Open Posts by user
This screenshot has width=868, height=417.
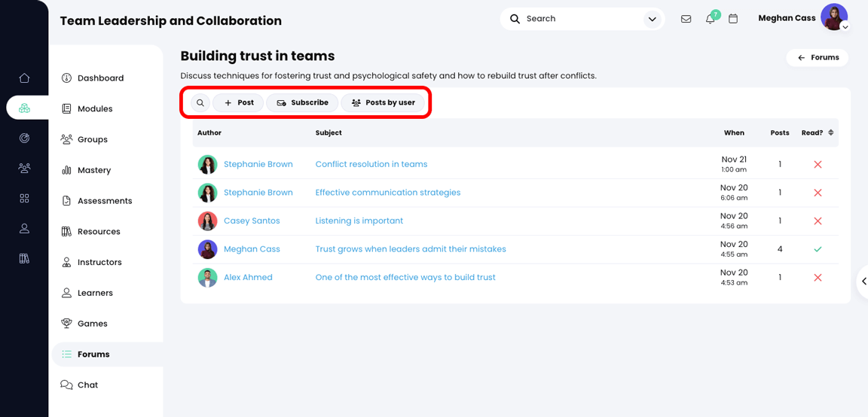point(383,103)
